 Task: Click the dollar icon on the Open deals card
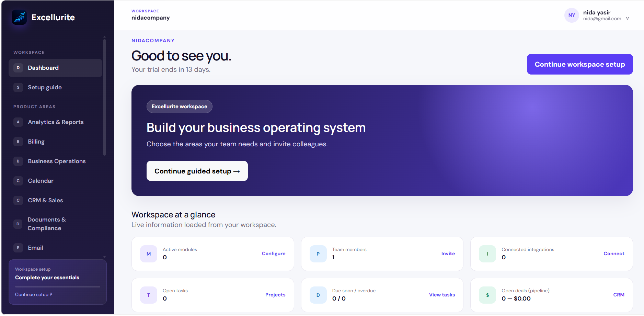pyautogui.click(x=487, y=295)
